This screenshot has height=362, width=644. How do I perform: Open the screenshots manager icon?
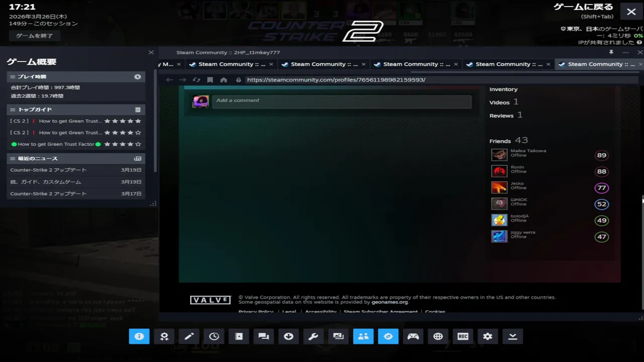tap(339, 336)
